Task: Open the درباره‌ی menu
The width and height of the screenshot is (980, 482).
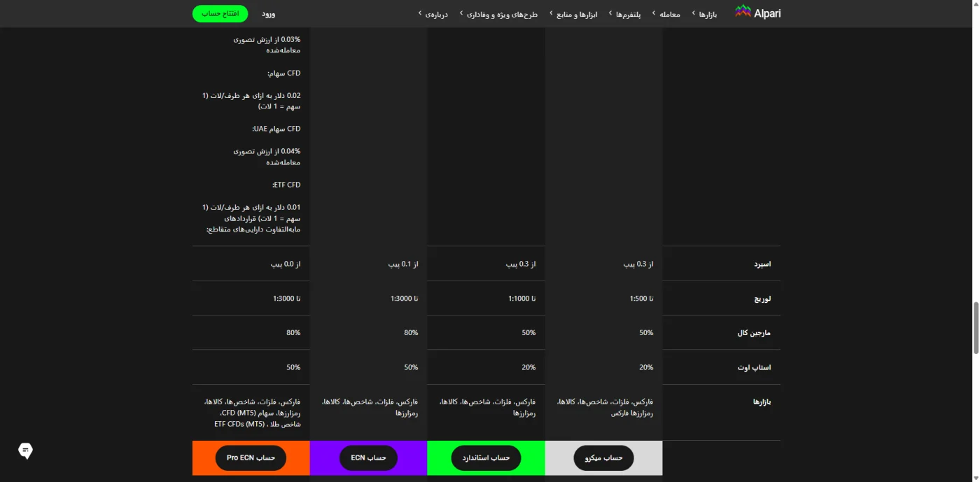Action: tap(433, 14)
